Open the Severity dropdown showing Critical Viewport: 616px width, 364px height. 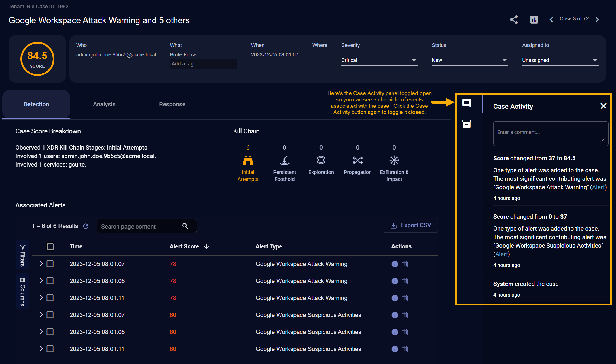coord(379,60)
